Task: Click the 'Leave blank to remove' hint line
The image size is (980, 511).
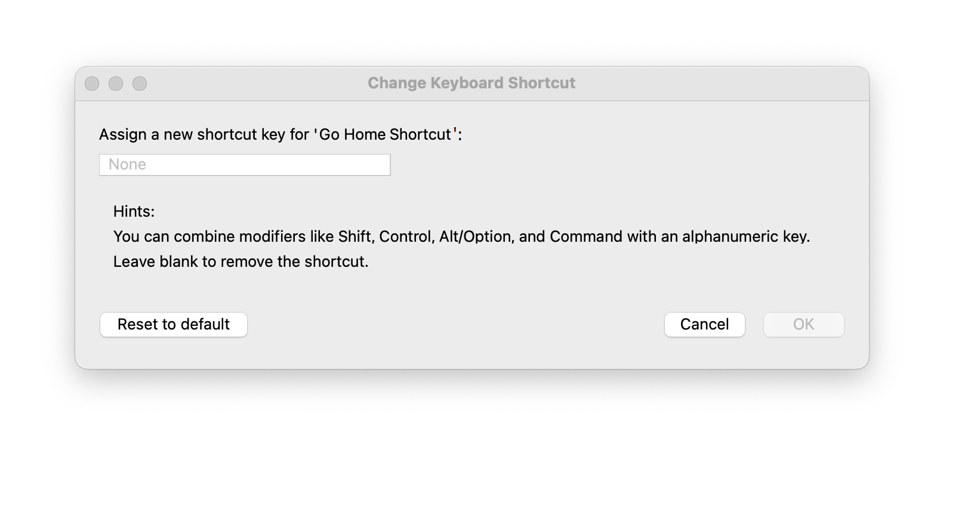Action: pyautogui.click(x=241, y=261)
